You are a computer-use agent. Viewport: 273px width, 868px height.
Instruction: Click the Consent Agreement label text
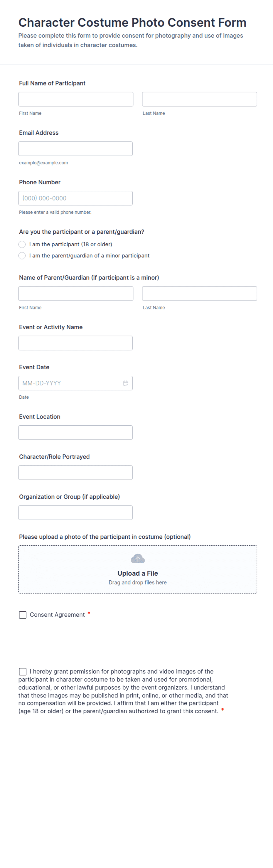[57, 615]
